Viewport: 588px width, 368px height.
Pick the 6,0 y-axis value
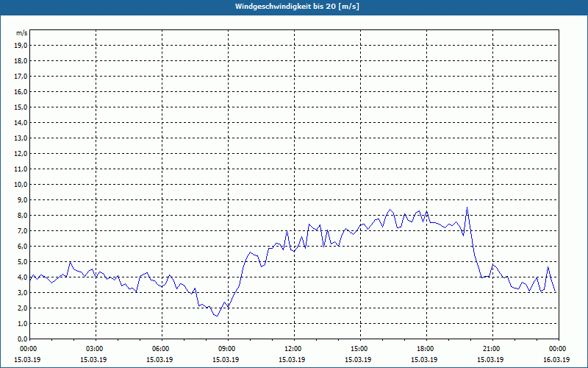pyautogui.click(x=22, y=247)
